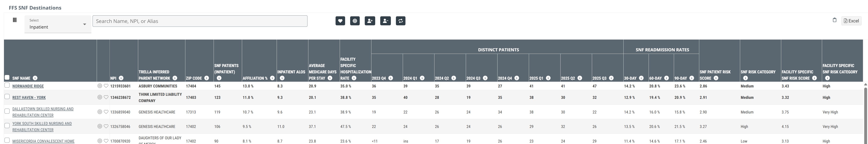
Task: Sort by the SNF Name column header
Action: pos(21,78)
